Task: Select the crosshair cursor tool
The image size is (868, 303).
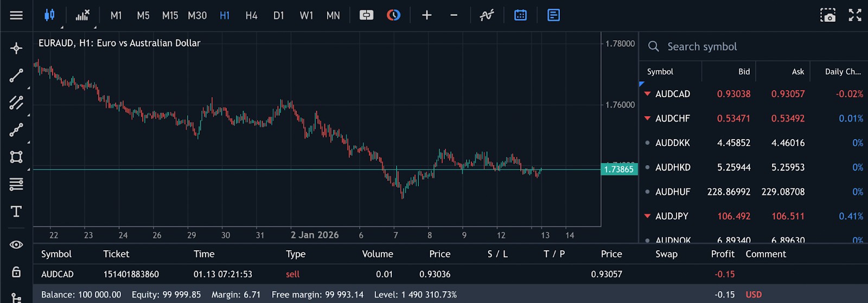Action: (x=16, y=48)
